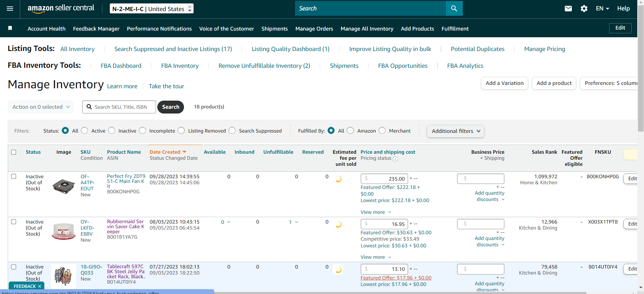Image resolution: width=644 pixels, height=294 pixels.
Task: Open the settings gear icon
Action: click(584, 9)
